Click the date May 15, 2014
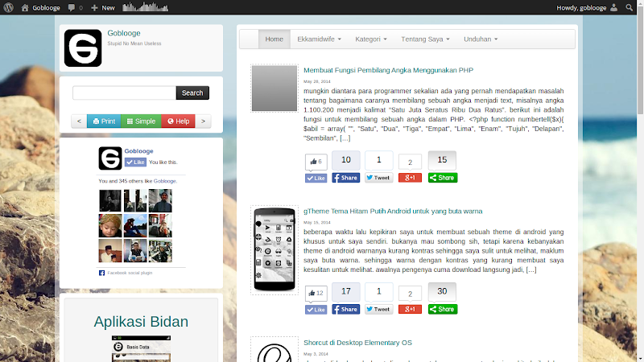The width and height of the screenshot is (644, 362). click(x=316, y=223)
